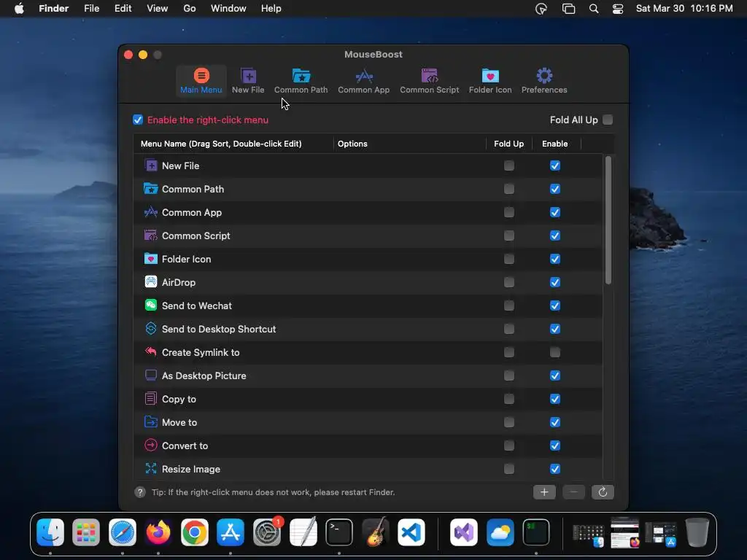Viewport: 747px width, 560px height.
Task: Open the Common Script tab
Action: pyautogui.click(x=429, y=81)
